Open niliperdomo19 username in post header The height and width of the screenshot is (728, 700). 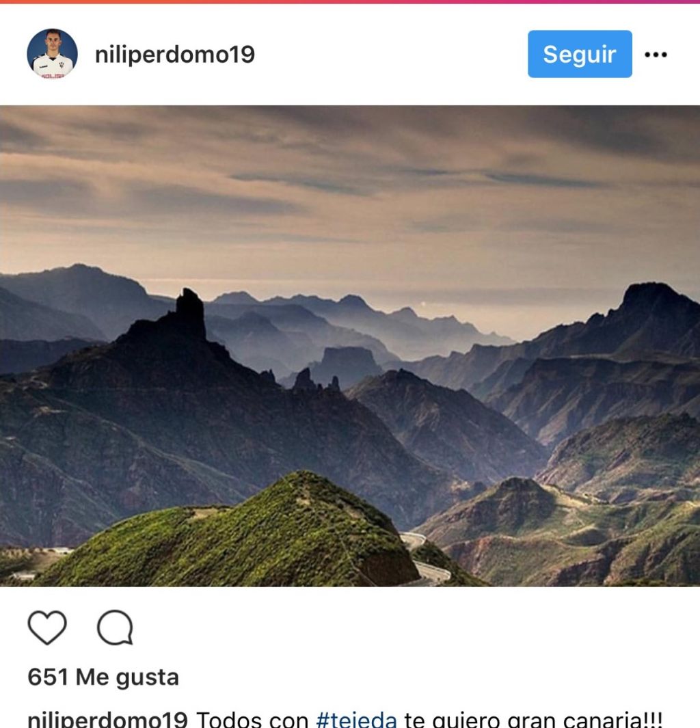pos(175,54)
